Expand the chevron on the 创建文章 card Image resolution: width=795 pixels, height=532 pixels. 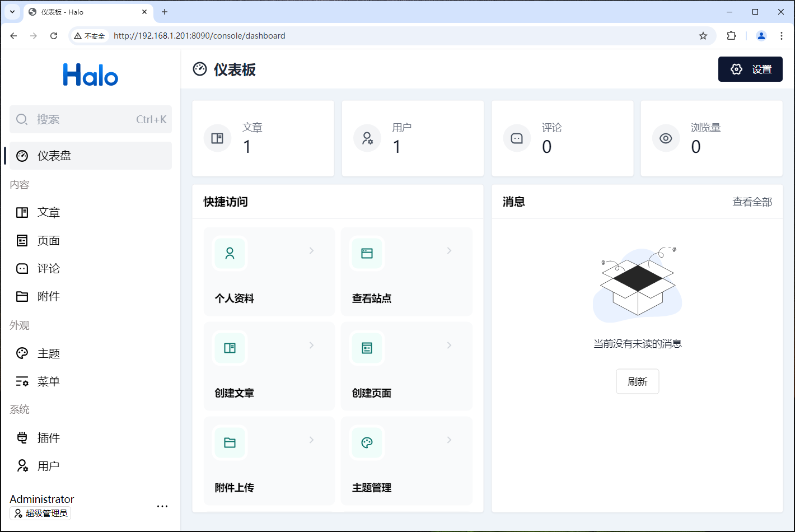(311, 346)
